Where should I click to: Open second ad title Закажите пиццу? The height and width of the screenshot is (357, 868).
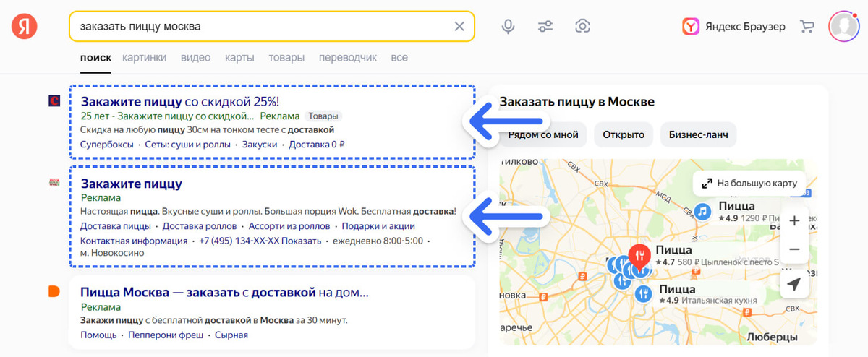coord(131,184)
